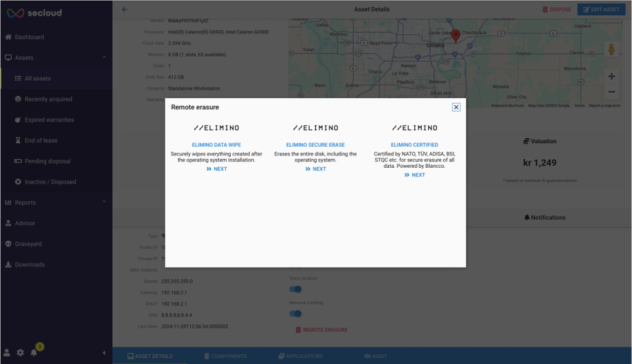Click the Elimino Certified logo
This screenshot has height=364, width=632.
414,128
